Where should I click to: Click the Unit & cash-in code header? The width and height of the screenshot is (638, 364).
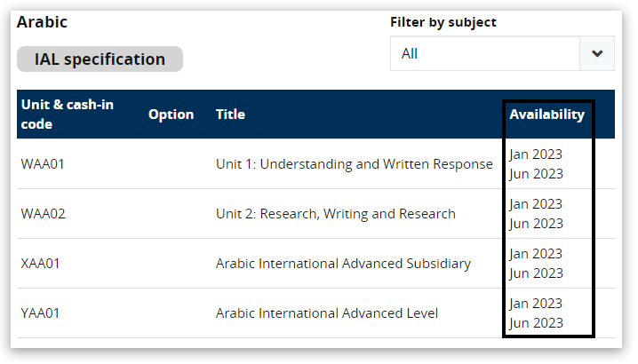coord(67,115)
